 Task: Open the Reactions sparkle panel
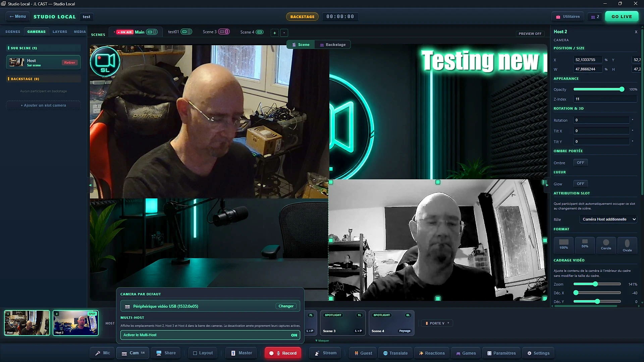point(432,353)
